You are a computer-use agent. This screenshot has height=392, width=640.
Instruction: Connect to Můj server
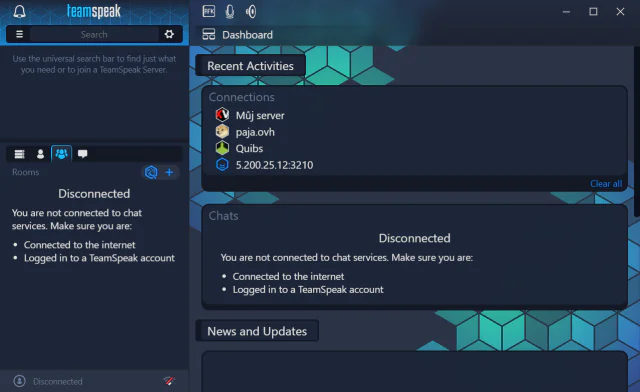pyautogui.click(x=260, y=116)
